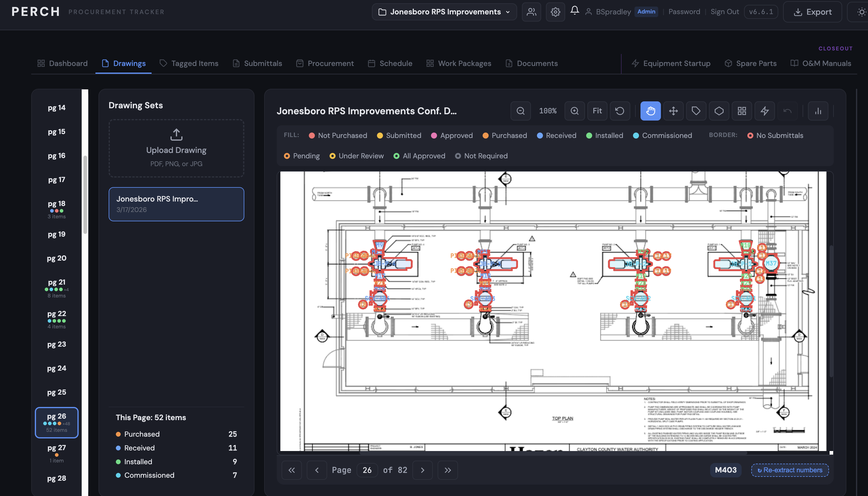
Task: Open the team members icon
Action: pyautogui.click(x=531, y=12)
